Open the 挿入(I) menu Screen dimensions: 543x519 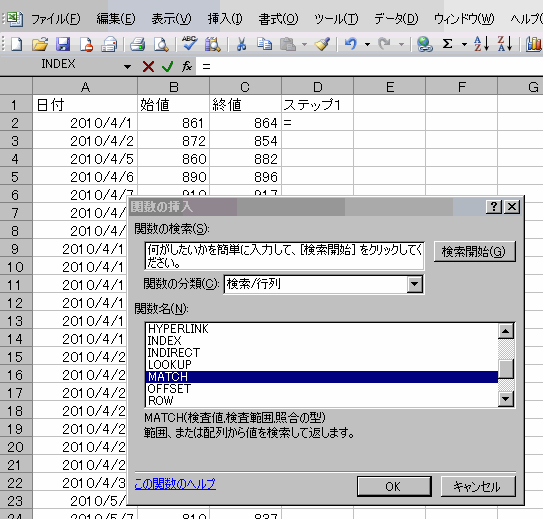[x=225, y=19]
